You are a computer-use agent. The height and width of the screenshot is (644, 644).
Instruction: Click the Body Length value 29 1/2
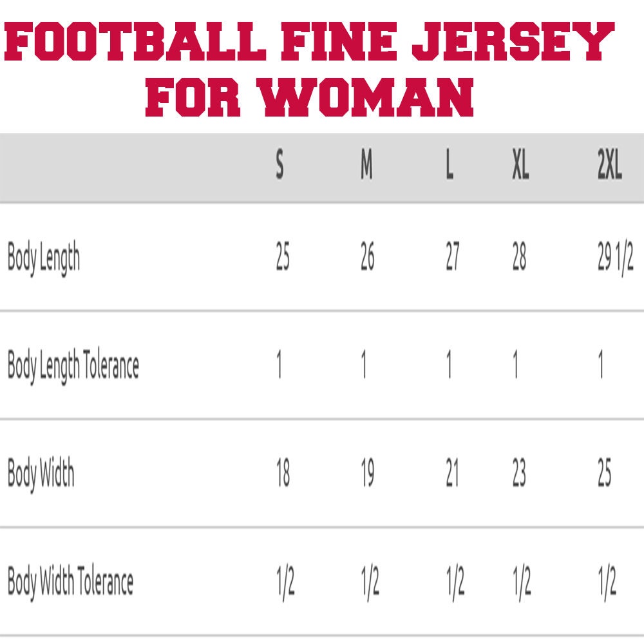(x=616, y=257)
